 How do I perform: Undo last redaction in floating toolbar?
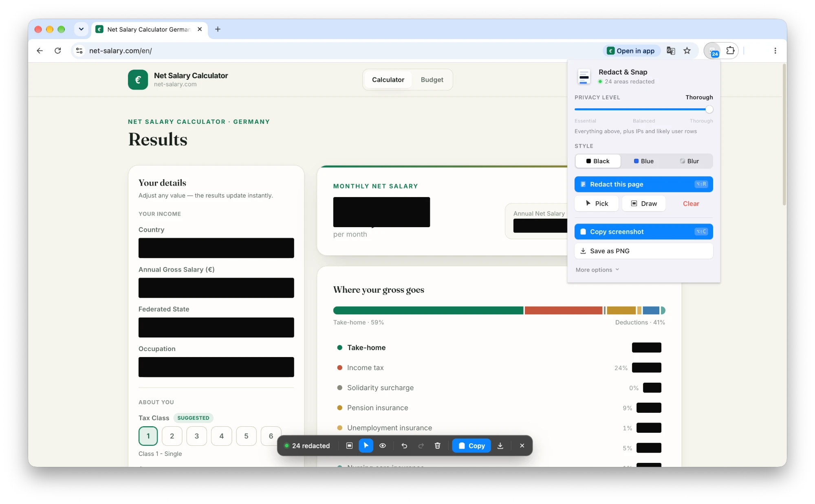click(404, 445)
